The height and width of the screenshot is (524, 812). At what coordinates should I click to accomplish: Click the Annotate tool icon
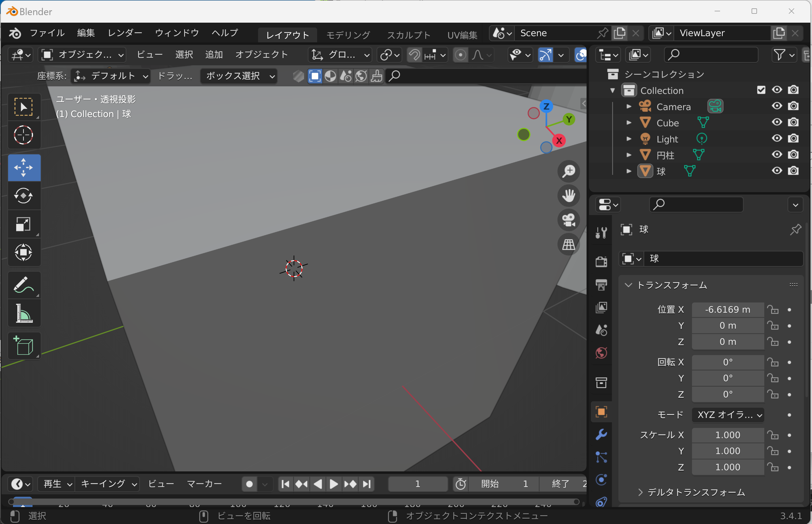(x=24, y=285)
